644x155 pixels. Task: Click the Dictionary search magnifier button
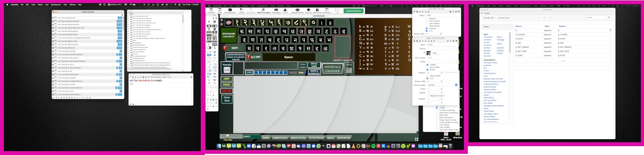point(609,18)
